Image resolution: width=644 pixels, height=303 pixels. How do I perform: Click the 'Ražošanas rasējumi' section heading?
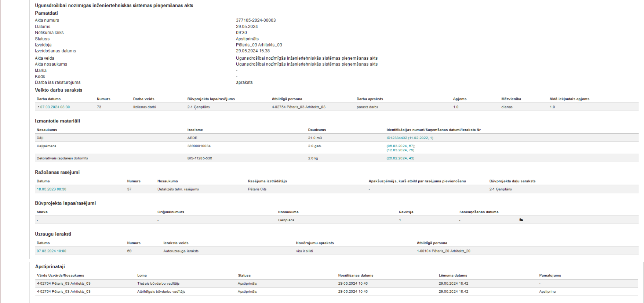pyautogui.click(x=57, y=172)
